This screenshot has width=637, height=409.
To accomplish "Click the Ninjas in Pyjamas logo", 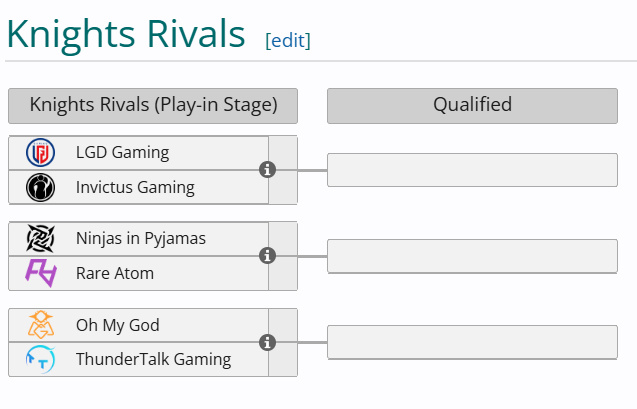I will pyautogui.click(x=40, y=238).
